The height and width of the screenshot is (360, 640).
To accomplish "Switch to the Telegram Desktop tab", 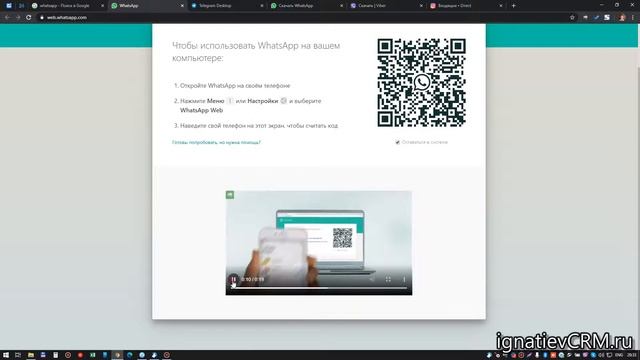I will 227,6.
